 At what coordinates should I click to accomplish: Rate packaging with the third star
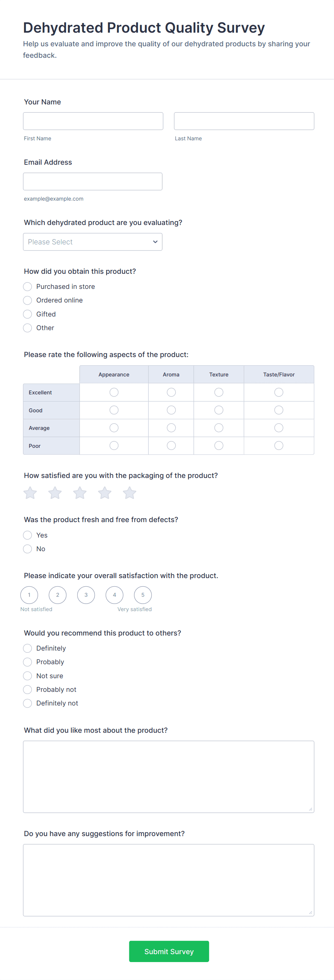[80, 493]
